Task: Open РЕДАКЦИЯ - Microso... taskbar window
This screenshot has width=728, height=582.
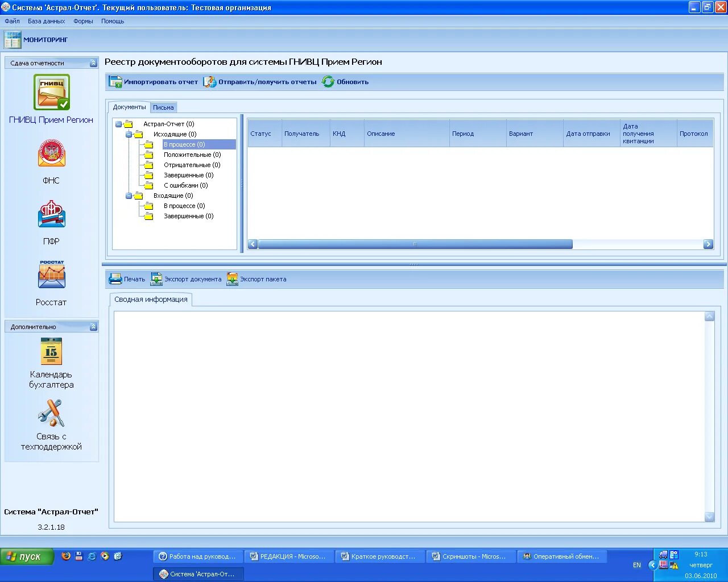Action: 289,556
